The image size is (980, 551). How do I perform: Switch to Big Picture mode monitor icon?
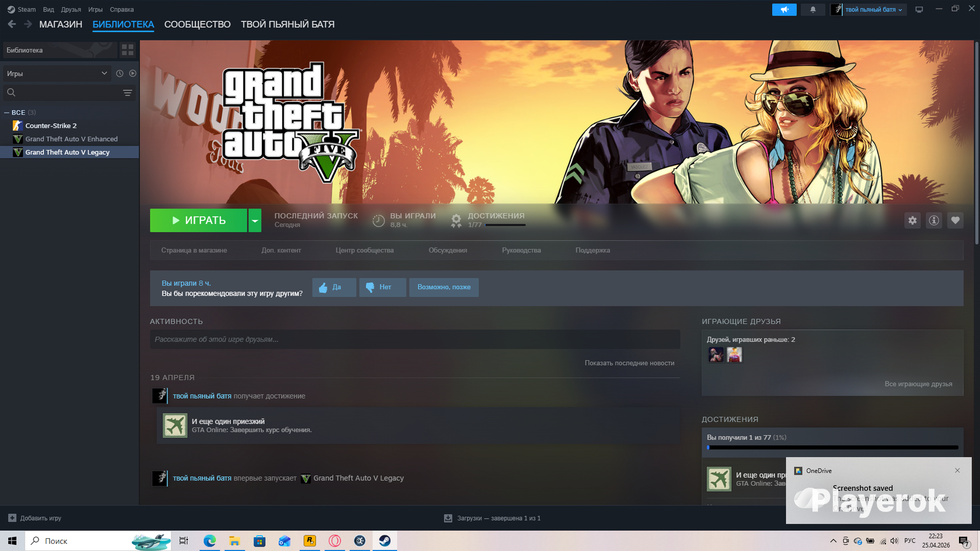919,9
